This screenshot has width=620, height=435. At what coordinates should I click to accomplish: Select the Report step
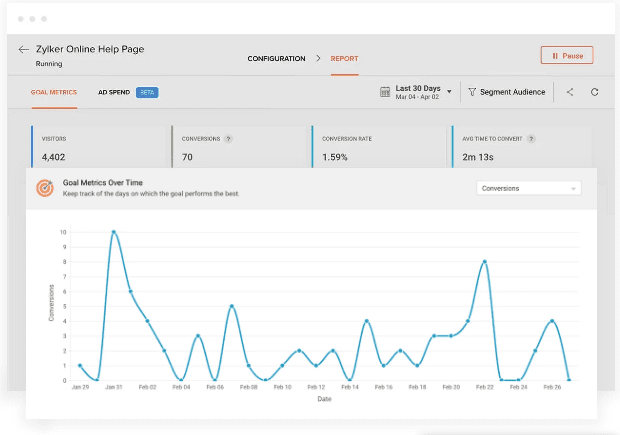click(344, 59)
